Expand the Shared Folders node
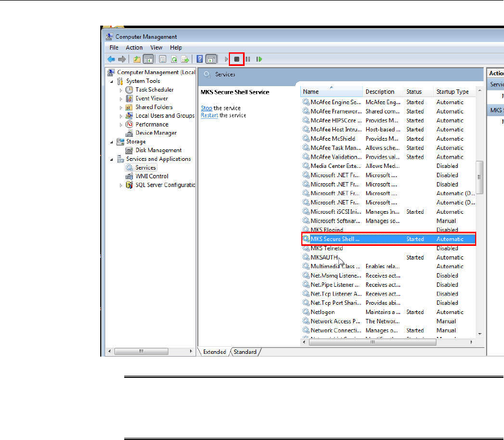 121,107
